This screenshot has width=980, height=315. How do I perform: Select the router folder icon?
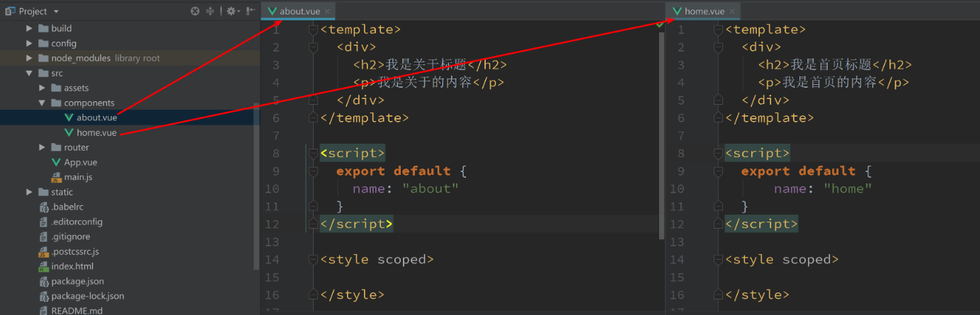(55, 147)
